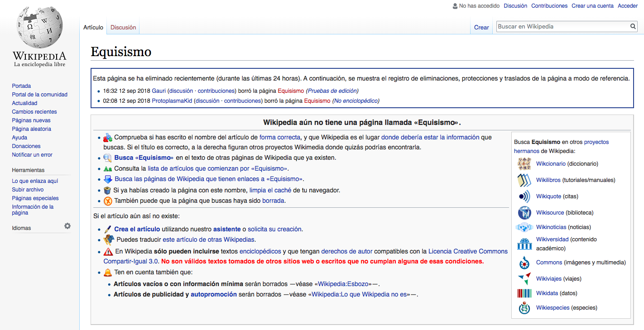
Task: Click the bell icon beside Ten en cuenta
Action: (108, 273)
